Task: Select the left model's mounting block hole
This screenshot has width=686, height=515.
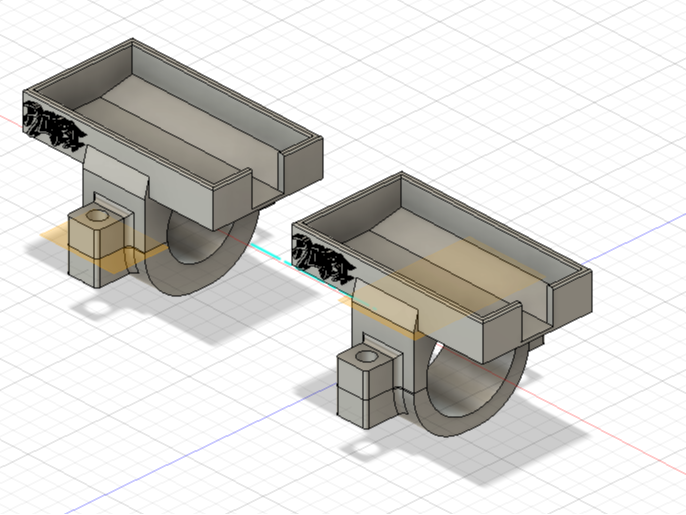Action: pos(97,216)
